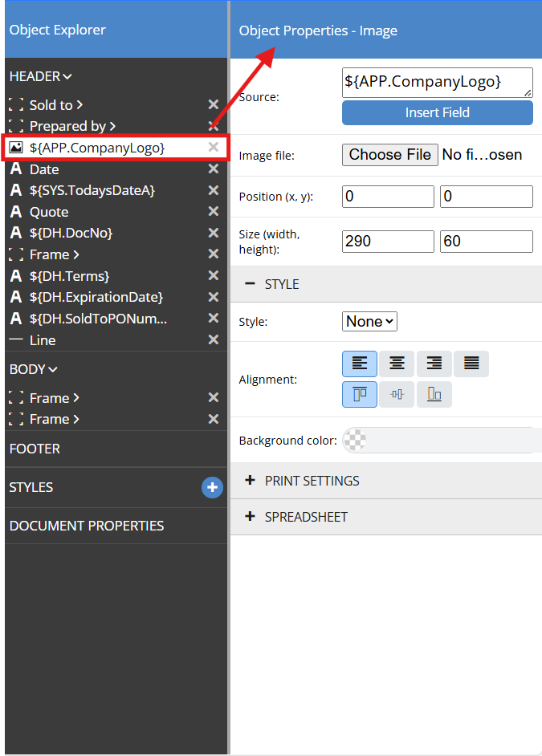
Task: Choose the justify alignment icon
Action: click(x=471, y=364)
